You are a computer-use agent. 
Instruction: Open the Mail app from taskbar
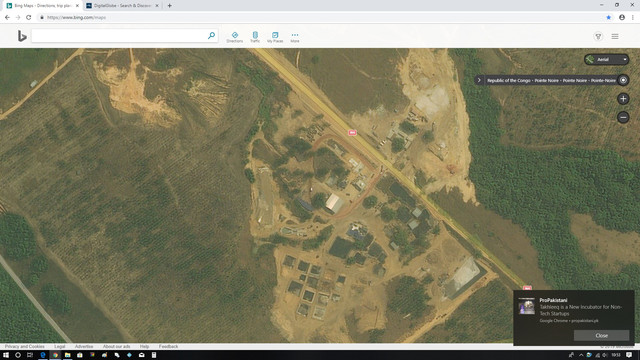coord(141,355)
